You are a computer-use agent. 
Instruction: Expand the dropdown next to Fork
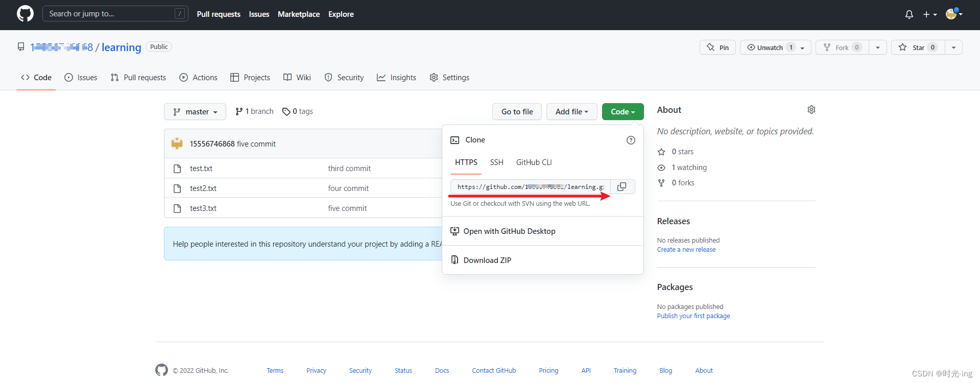(878, 47)
